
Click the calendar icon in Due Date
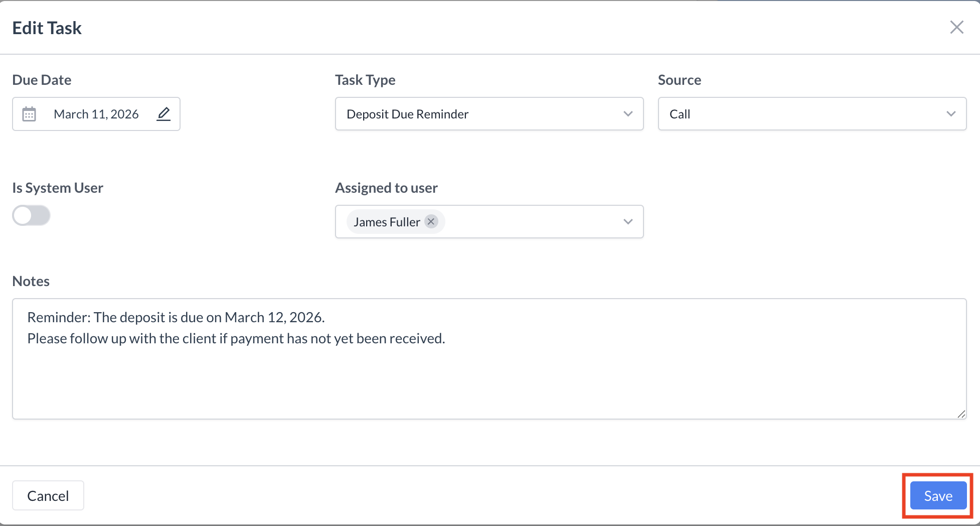pos(29,114)
